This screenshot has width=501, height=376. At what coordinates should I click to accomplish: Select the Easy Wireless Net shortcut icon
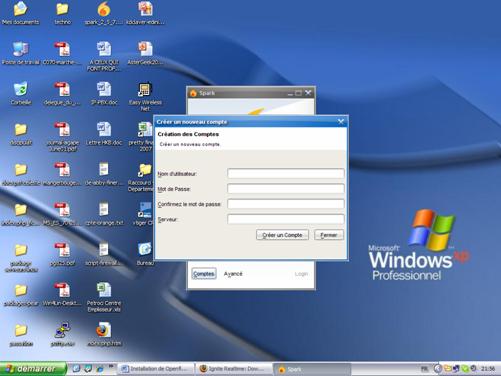pyautogui.click(x=145, y=97)
